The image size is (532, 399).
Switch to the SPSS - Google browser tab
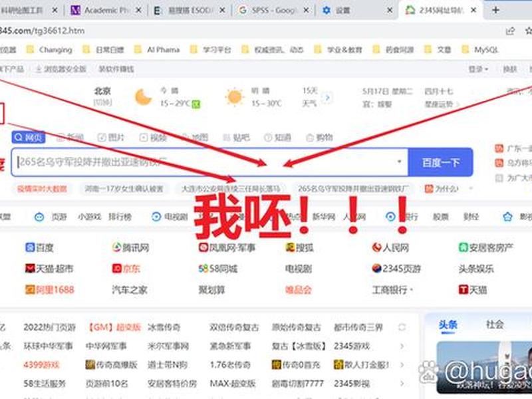click(273, 10)
